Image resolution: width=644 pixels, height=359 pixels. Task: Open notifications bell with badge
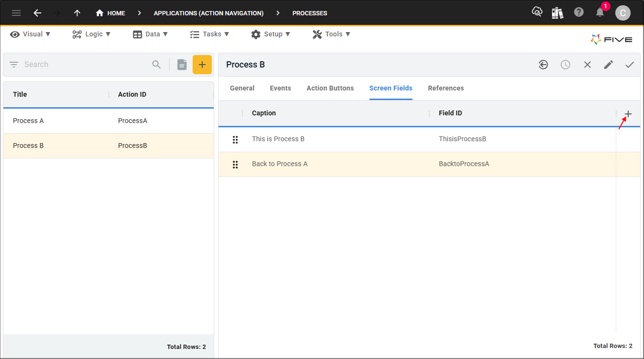[600, 12]
